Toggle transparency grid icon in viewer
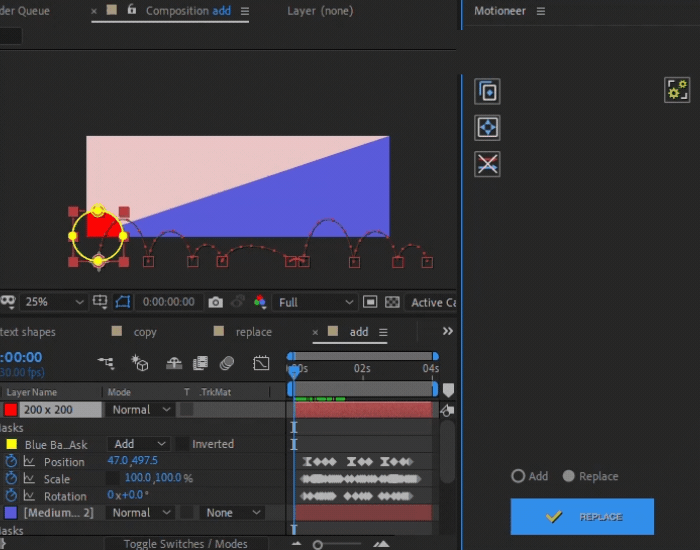 392,302
